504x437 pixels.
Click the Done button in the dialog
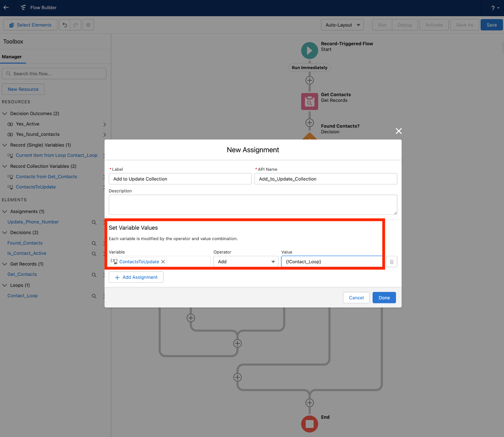[384, 298]
